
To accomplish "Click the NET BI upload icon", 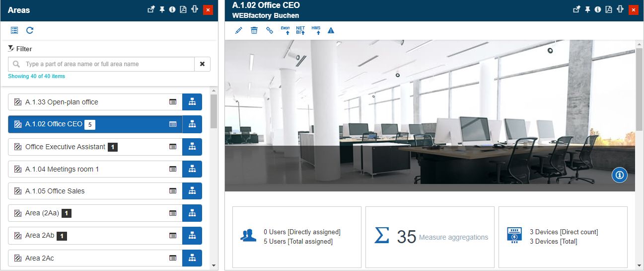I will 300,31.
